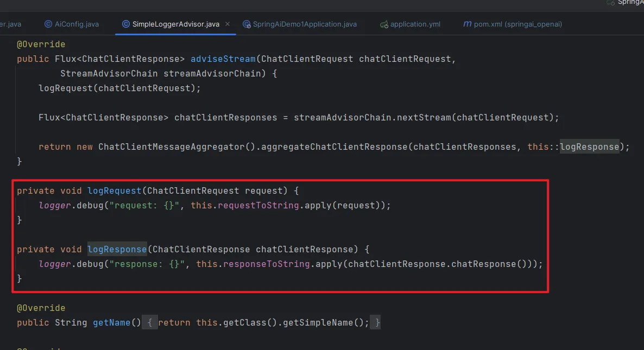This screenshot has height=350, width=644.
Task: Click the getSimpleName() call
Action: (x=323, y=323)
